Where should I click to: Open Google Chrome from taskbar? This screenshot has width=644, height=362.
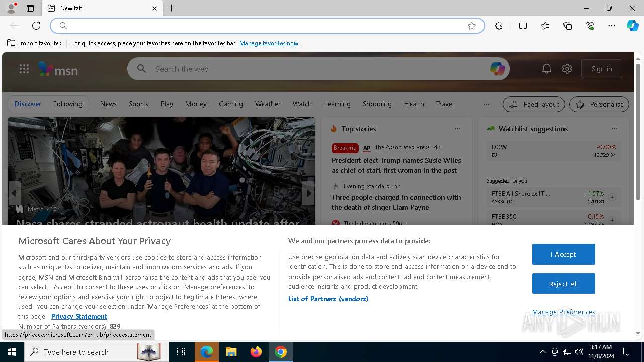coord(281,352)
